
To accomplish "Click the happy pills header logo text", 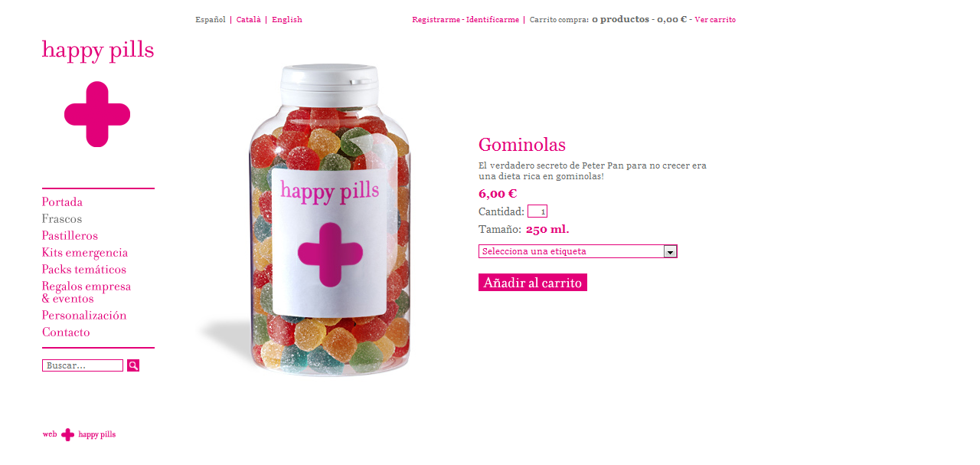I will click(98, 51).
